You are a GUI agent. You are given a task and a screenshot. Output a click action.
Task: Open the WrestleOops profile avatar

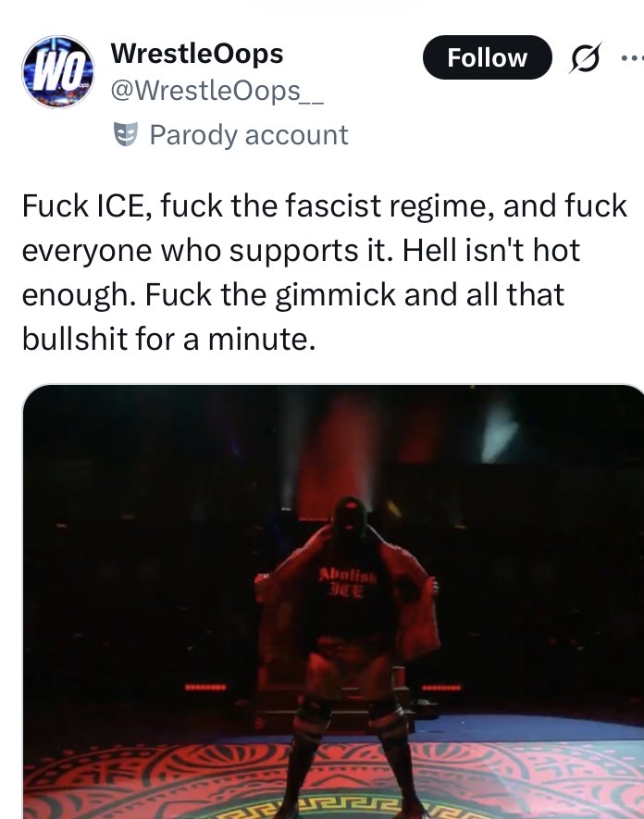tap(58, 72)
